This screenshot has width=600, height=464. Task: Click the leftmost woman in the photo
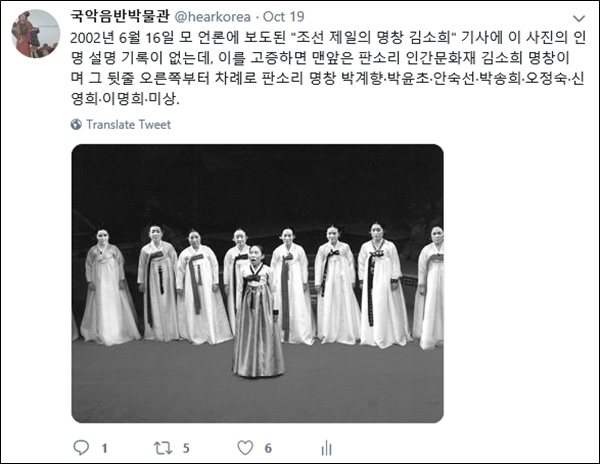tap(108, 286)
